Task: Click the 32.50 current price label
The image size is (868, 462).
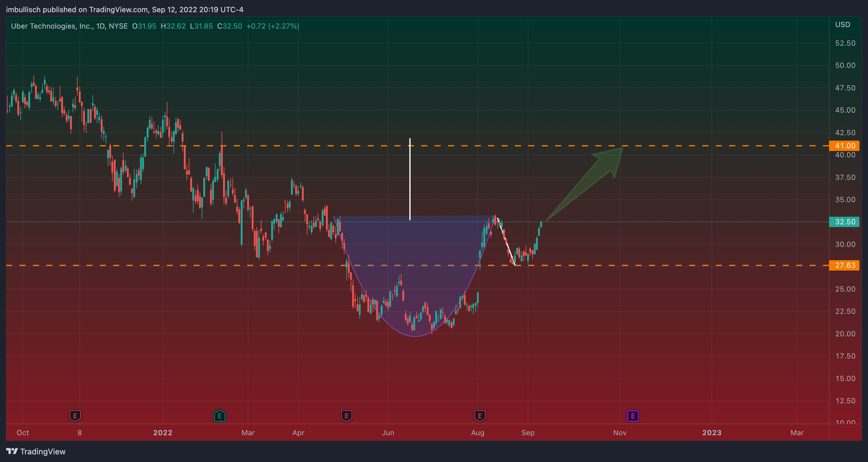Action: [844, 222]
